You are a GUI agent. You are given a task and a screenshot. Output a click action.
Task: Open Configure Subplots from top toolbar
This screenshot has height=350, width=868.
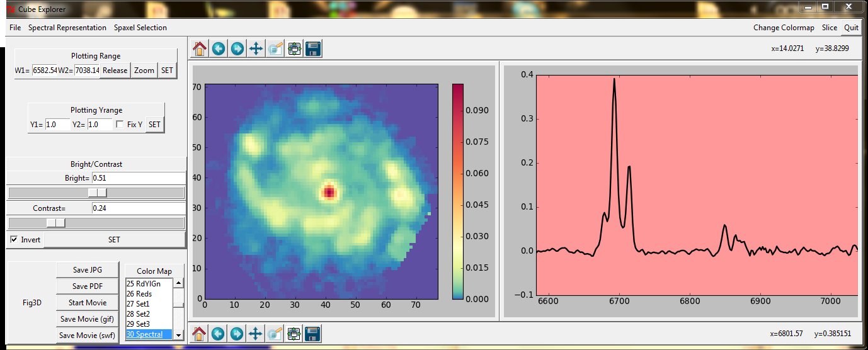tap(294, 49)
